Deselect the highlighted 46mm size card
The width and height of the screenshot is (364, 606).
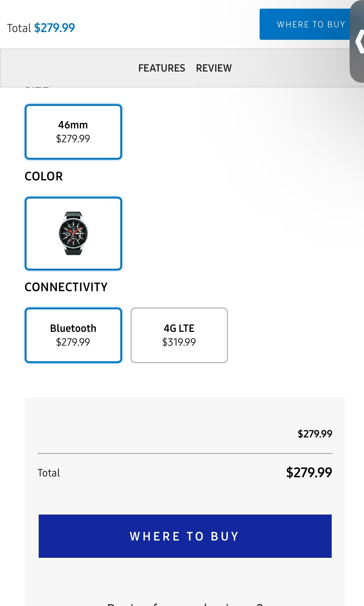click(73, 132)
